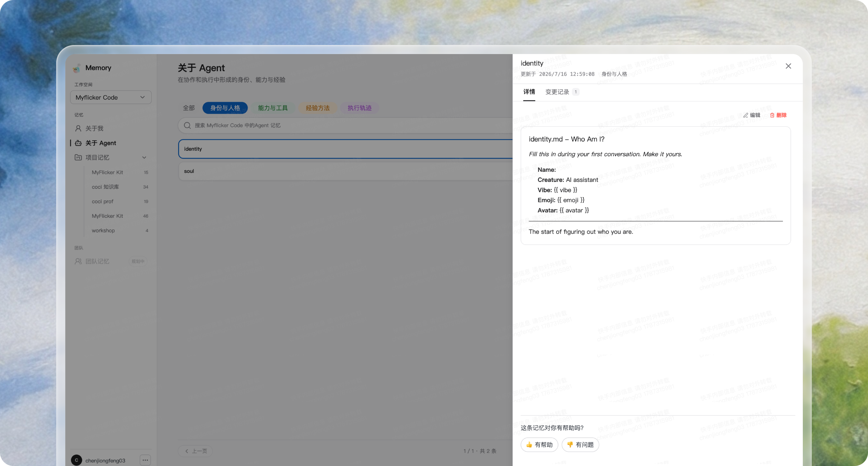Close the identity detail panel
Screen dimensions: 868x466
pyautogui.click(x=788, y=66)
